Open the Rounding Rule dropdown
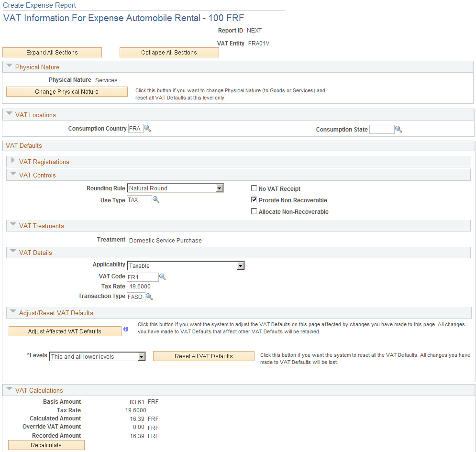Viewport: 476px width, 452px height. (x=220, y=188)
